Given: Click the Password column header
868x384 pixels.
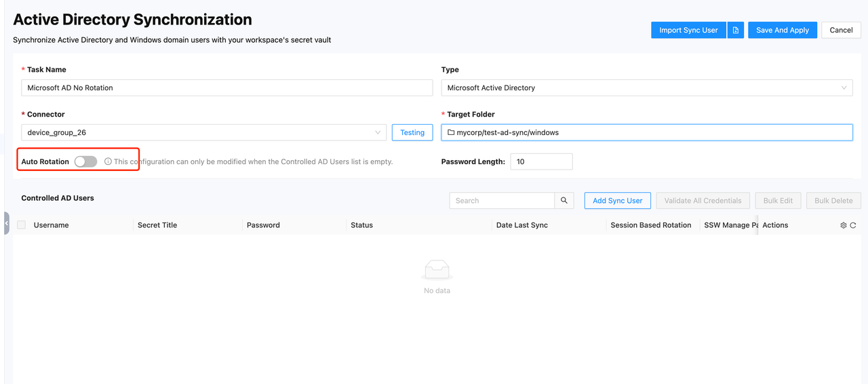Looking at the screenshot, I should (x=263, y=225).
